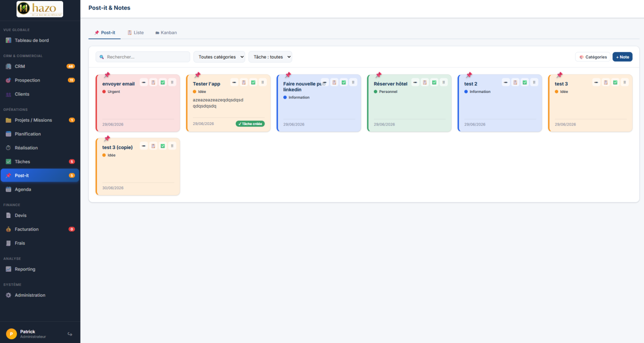Click the Tâche créée badge on Tester l'app

coord(250,124)
